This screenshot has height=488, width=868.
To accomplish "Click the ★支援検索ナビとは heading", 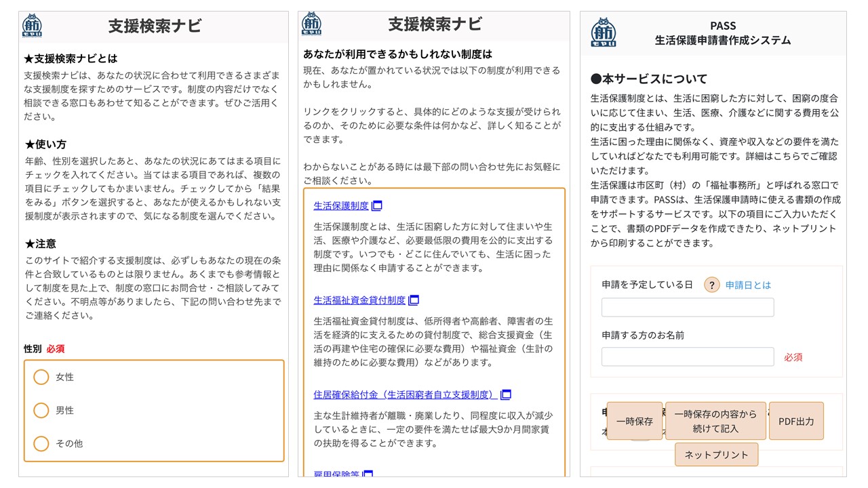I will tap(71, 58).
